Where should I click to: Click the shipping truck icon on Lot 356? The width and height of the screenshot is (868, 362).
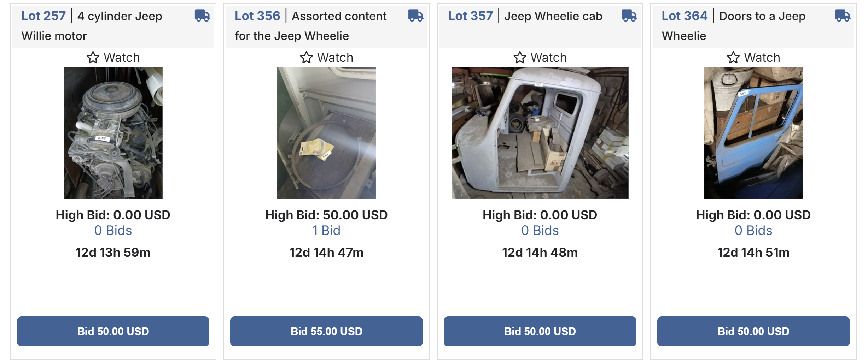pos(415,16)
